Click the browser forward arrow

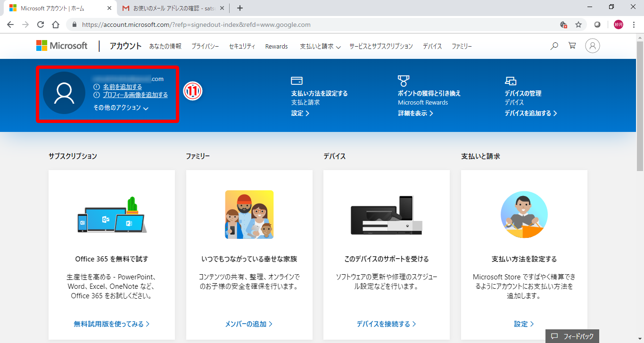(x=25, y=24)
